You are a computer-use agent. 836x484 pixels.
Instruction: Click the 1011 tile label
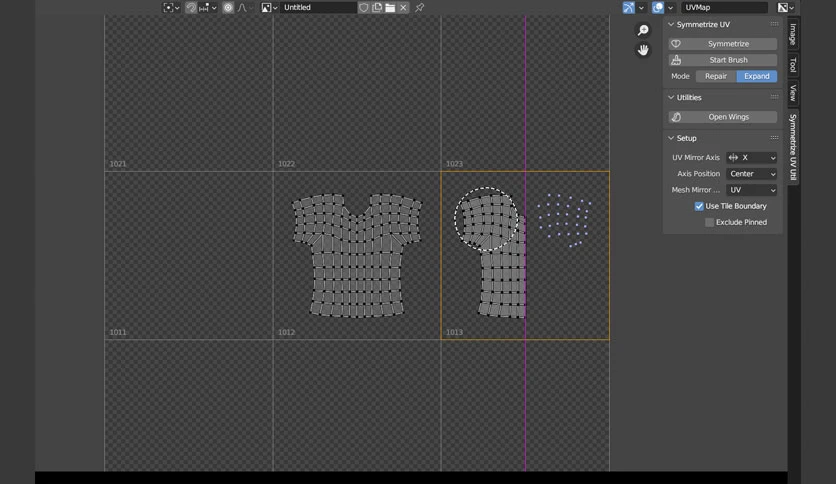coord(118,332)
